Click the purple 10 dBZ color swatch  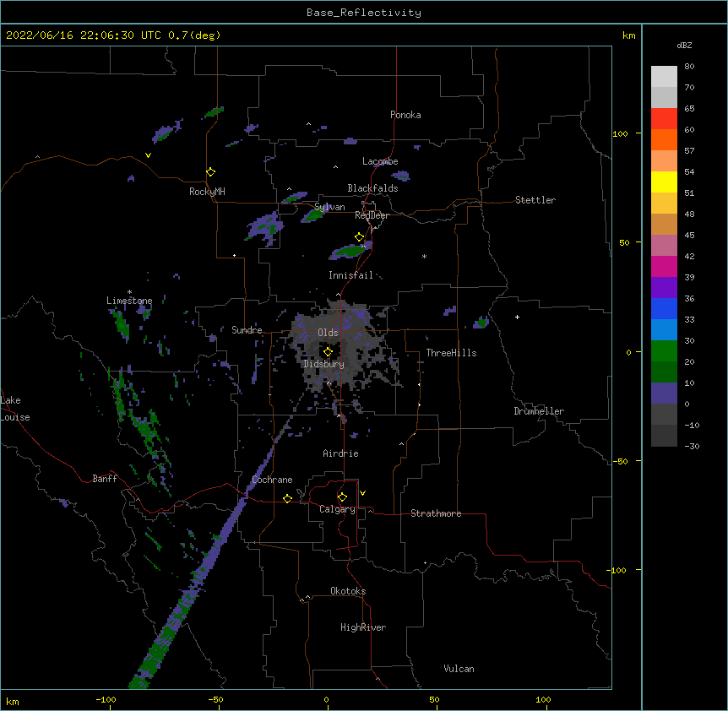tap(664, 393)
